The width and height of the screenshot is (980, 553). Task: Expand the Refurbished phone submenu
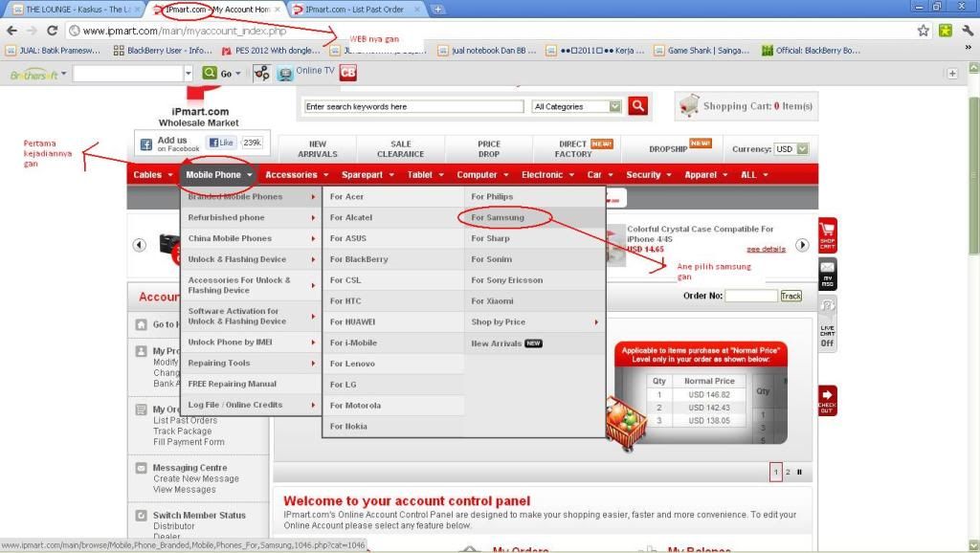click(313, 217)
